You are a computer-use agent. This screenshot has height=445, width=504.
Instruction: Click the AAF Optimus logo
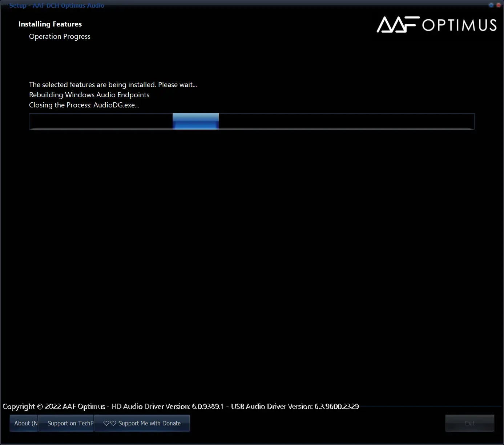click(x=436, y=24)
